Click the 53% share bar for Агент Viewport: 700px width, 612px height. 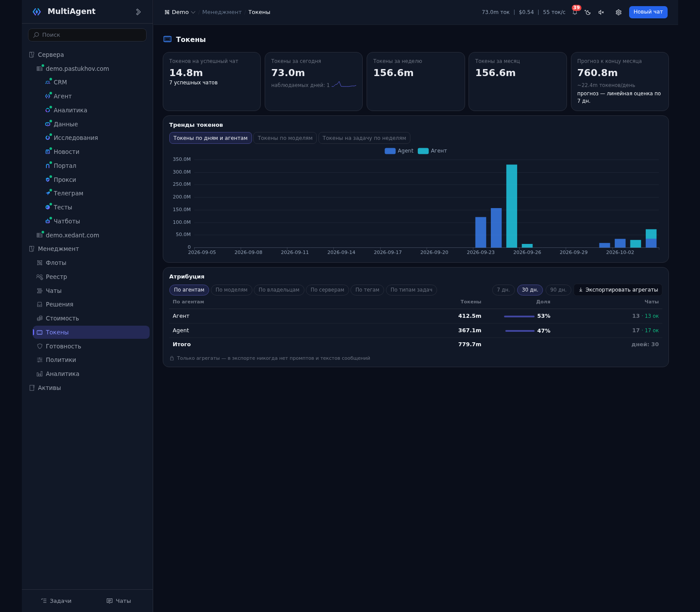519,316
